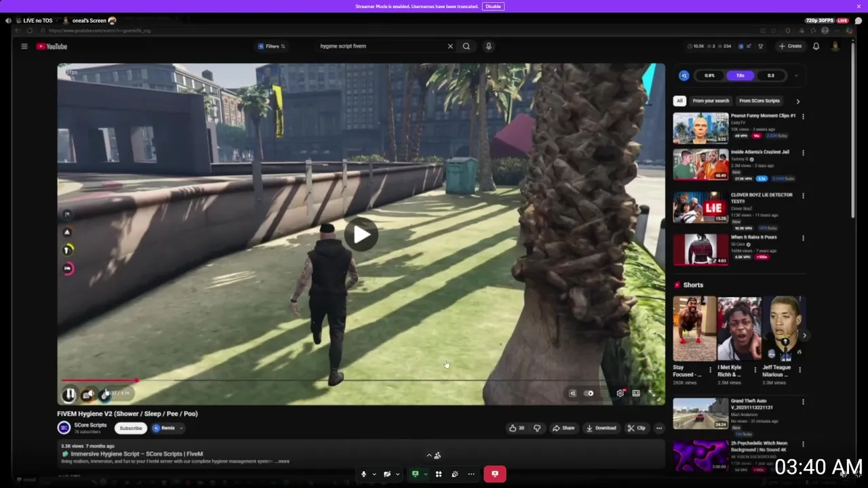Switch player to theater mode
Viewport: 868px width, 488px height.
click(636, 393)
